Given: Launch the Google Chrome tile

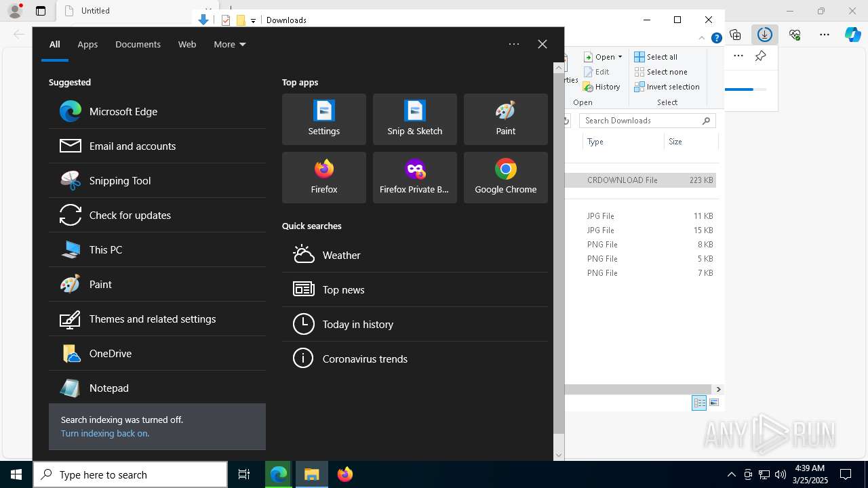Looking at the screenshot, I should click(x=506, y=178).
